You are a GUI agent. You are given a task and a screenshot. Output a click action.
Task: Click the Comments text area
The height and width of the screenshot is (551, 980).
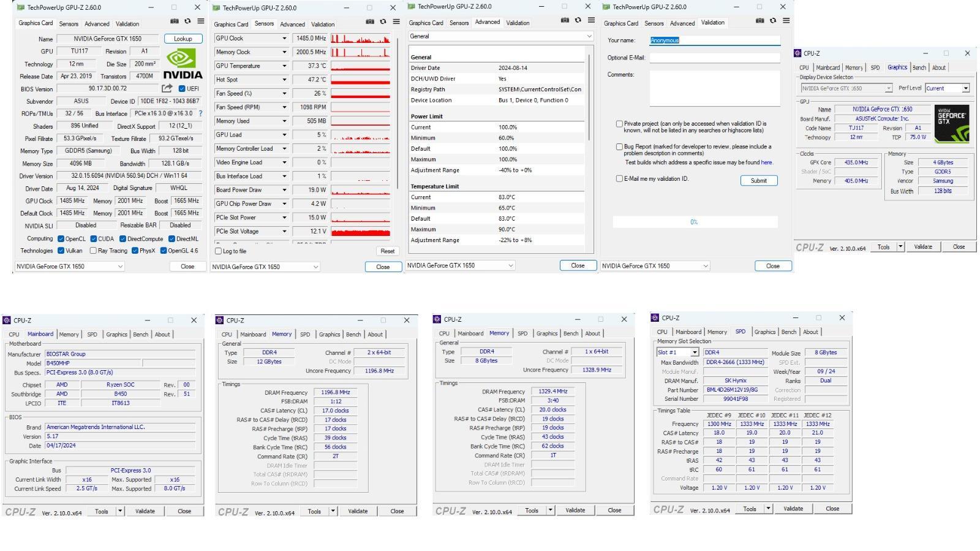(715, 88)
